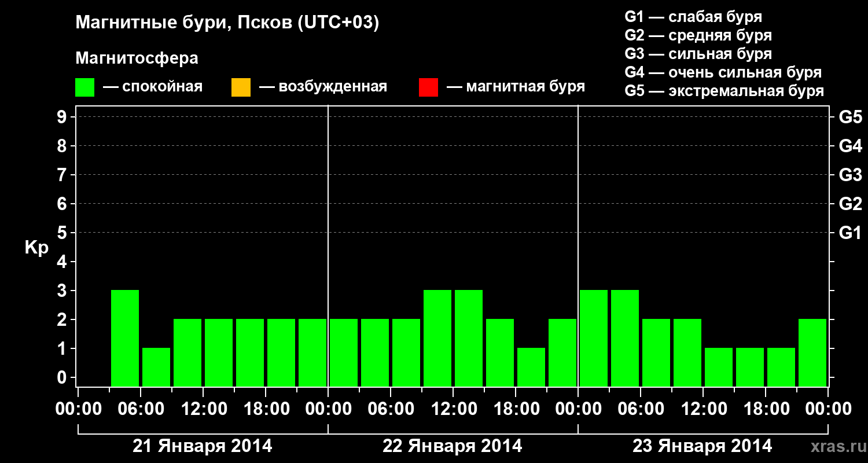Click legend line 'G1 — слабая буря'
868x463 pixels.
pyautogui.click(x=693, y=17)
